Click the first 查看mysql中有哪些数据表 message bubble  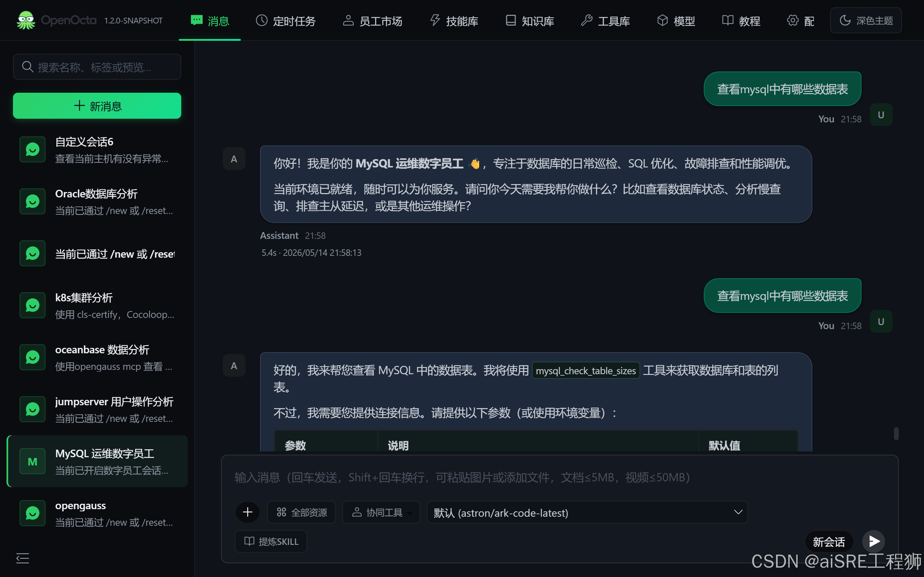[x=782, y=89]
